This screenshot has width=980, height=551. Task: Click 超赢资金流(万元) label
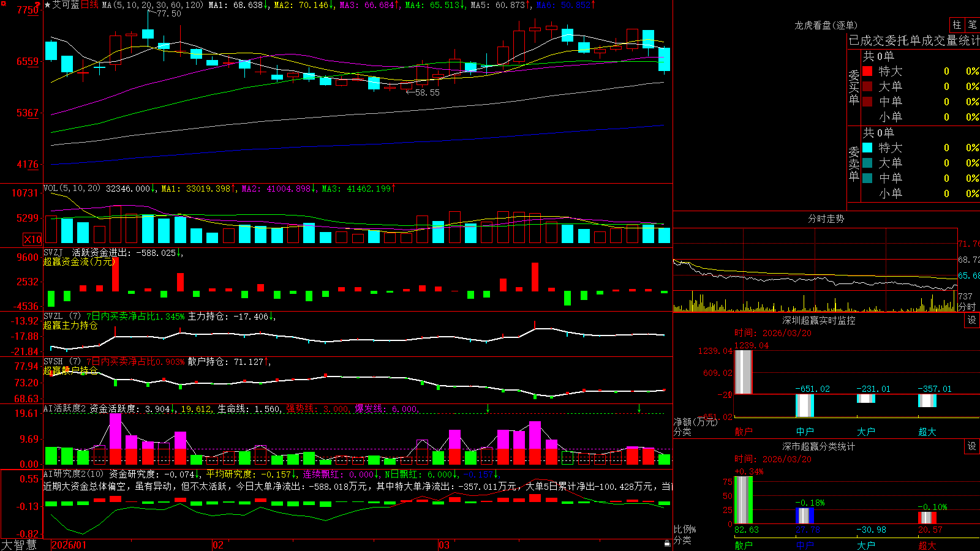(79, 261)
